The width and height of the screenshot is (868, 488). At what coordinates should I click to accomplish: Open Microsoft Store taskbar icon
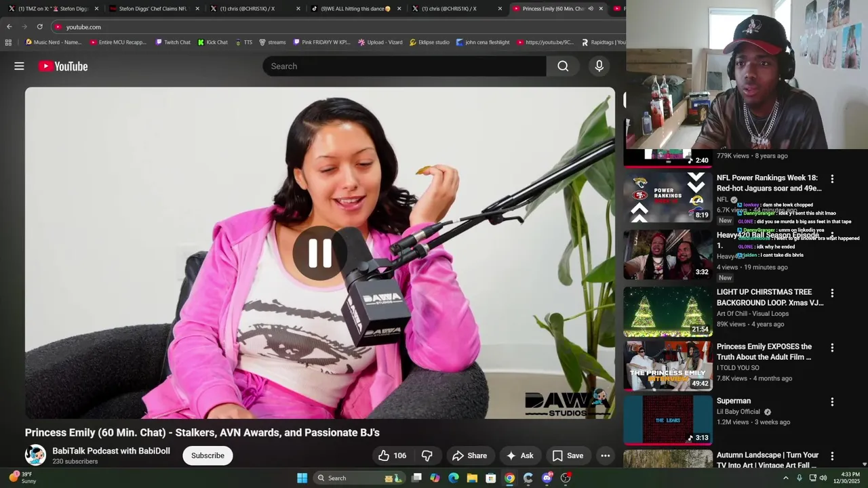tap(490, 478)
